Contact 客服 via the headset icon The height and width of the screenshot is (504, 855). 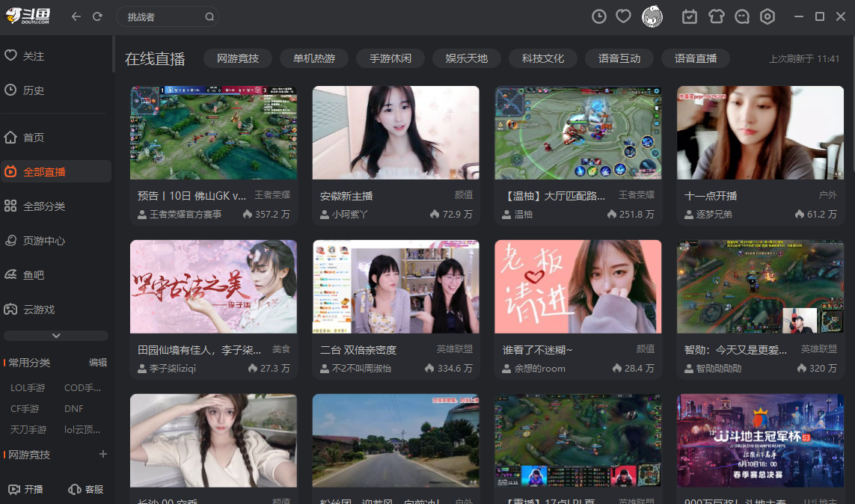point(85,488)
